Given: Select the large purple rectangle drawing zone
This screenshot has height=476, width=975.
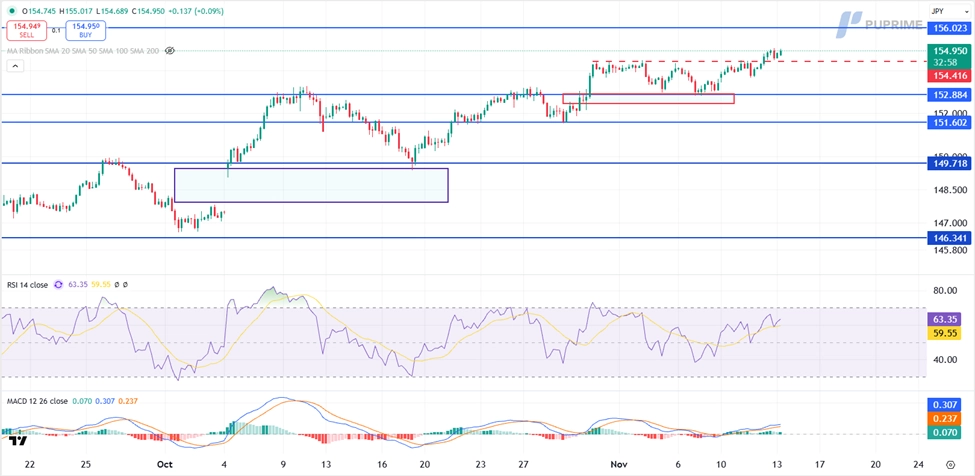Looking at the screenshot, I should 311,185.
